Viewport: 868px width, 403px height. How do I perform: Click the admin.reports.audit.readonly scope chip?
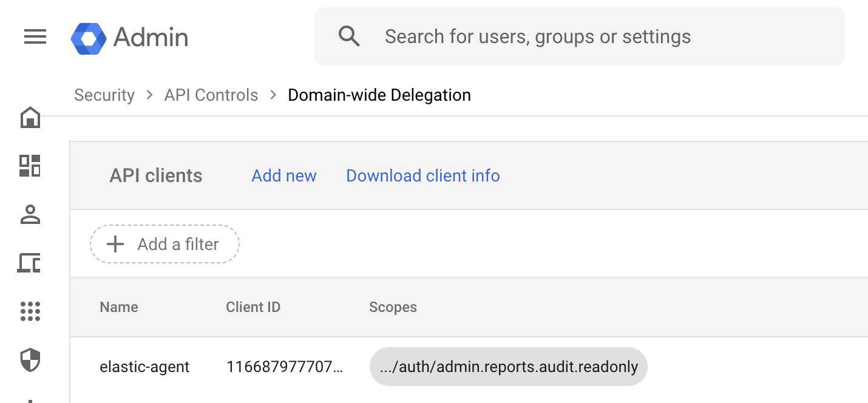508,367
